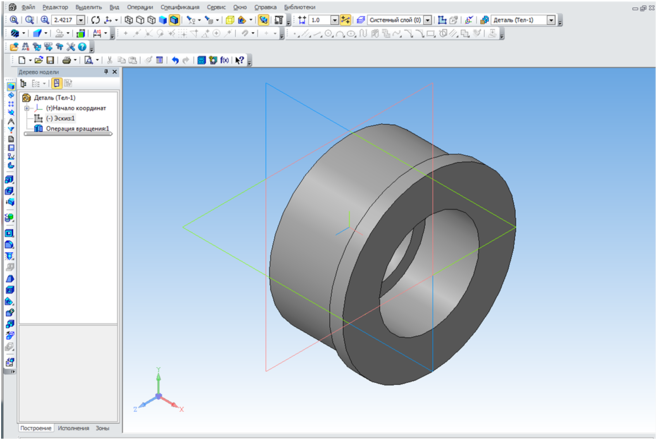Undo the last action
657x440 pixels.
click(x=175, y=60)
